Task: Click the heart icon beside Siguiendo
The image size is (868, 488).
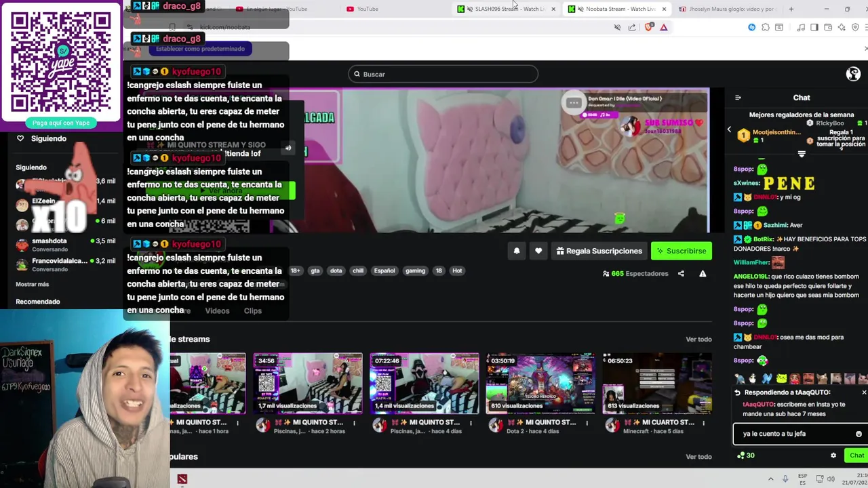Action: (20, 138)
